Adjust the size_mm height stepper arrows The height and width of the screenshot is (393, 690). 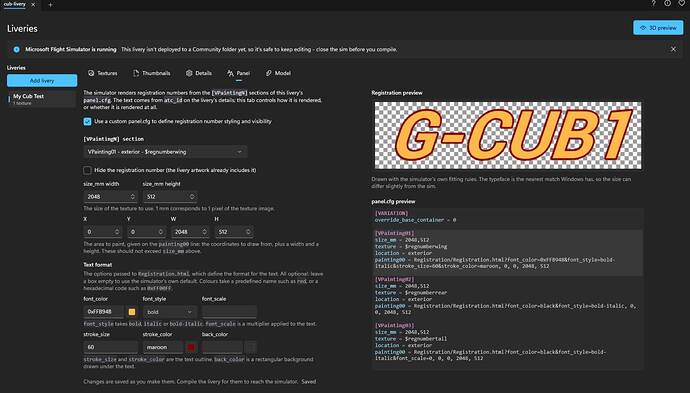click(x=192, y=197)
